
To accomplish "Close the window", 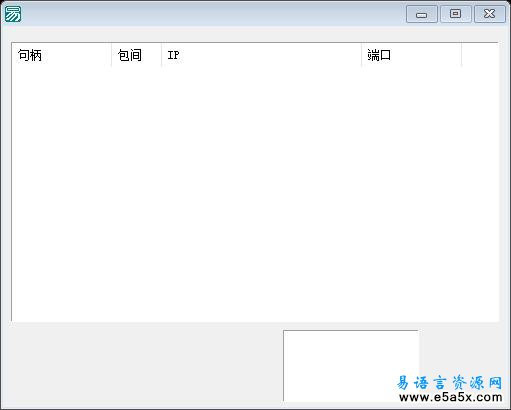I will 490,14.
